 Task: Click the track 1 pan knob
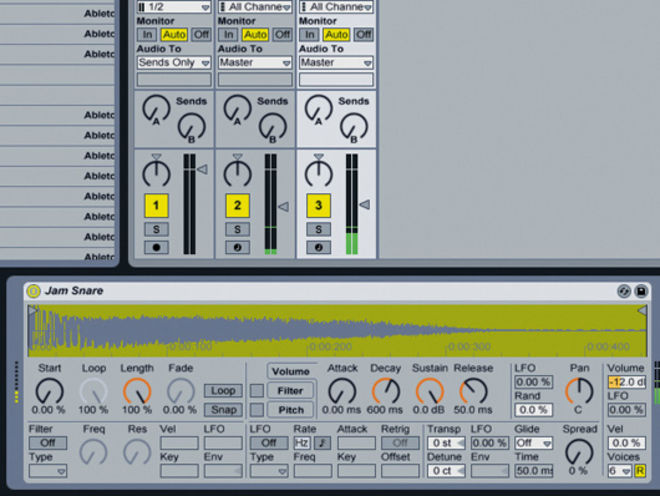(x=156, y=173)
